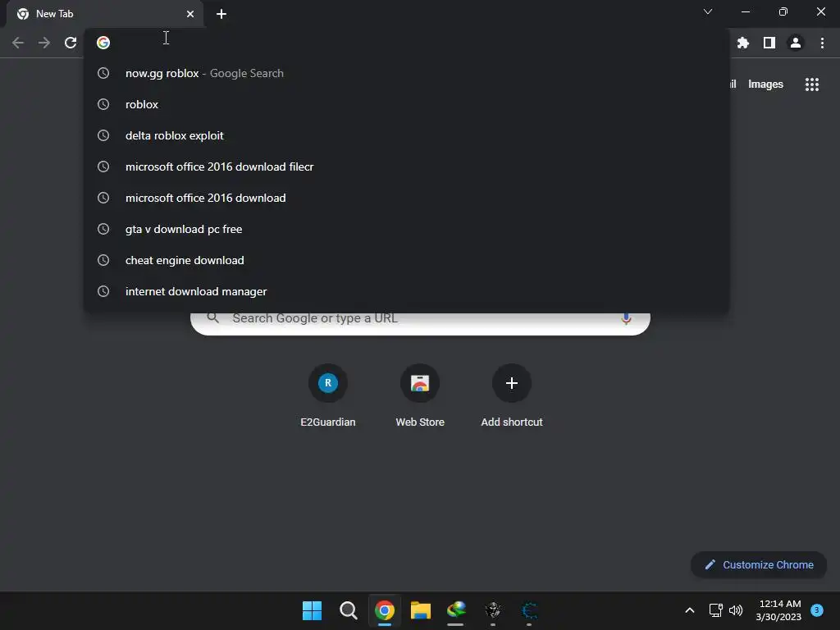This screenshot has height=630, width=840.
Task: Select the 'internet download manager' suggestion
Action: click(406, 291)
